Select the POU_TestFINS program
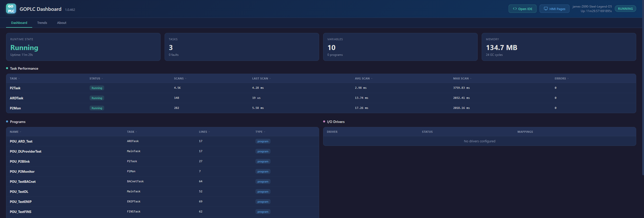This screenshot has height=218, width=644. pos(21,212)
